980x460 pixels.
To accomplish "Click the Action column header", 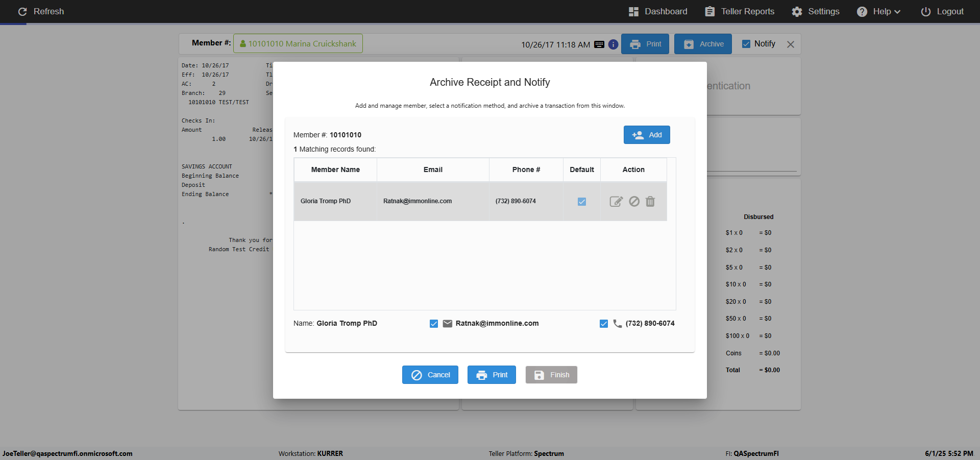I will (x=633, y=170).
